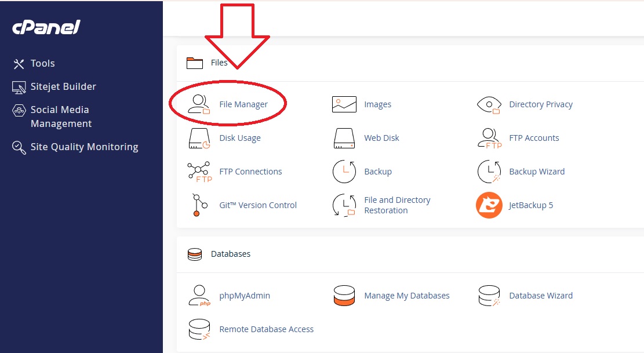Open Directory Privacy settings
Screen dimensions: 644x353
[541, 104]
